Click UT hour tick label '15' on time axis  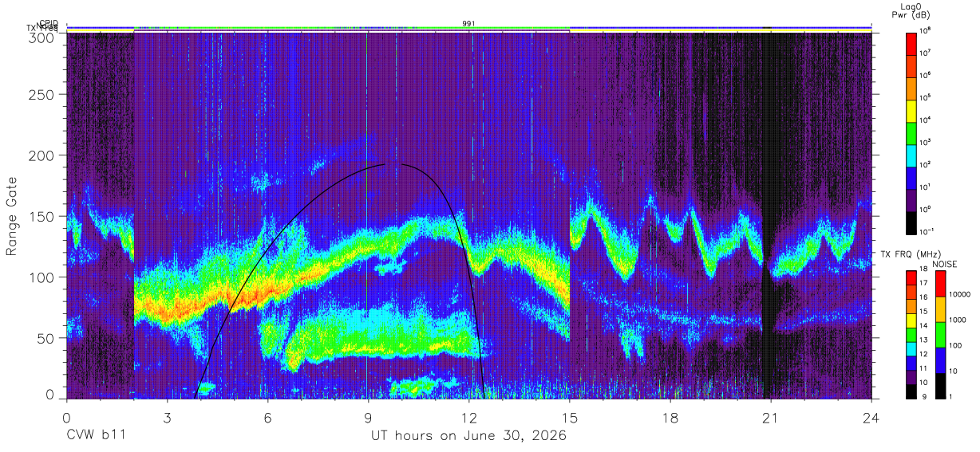(570, 417)
